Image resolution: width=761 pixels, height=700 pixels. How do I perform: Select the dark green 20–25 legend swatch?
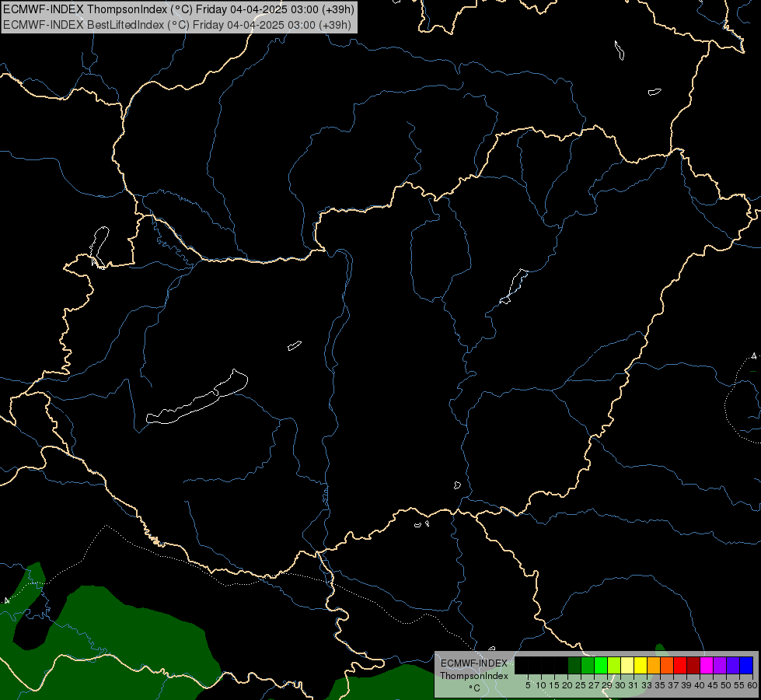click(574, 665)
